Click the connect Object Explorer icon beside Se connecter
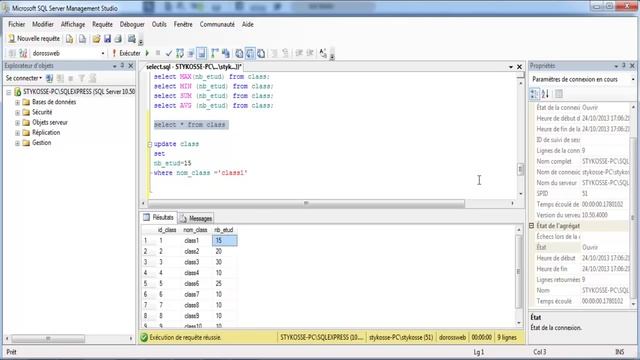 (x=49, y=78)
